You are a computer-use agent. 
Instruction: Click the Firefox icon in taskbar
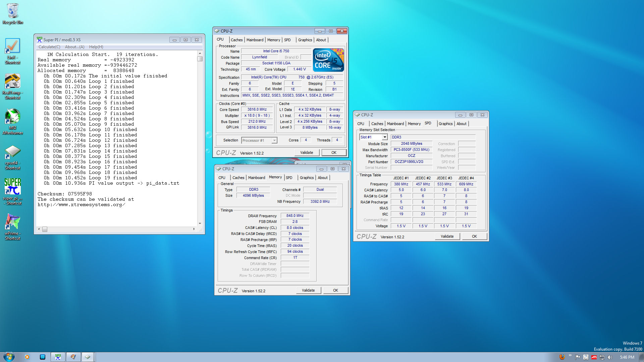pos(562,357)
